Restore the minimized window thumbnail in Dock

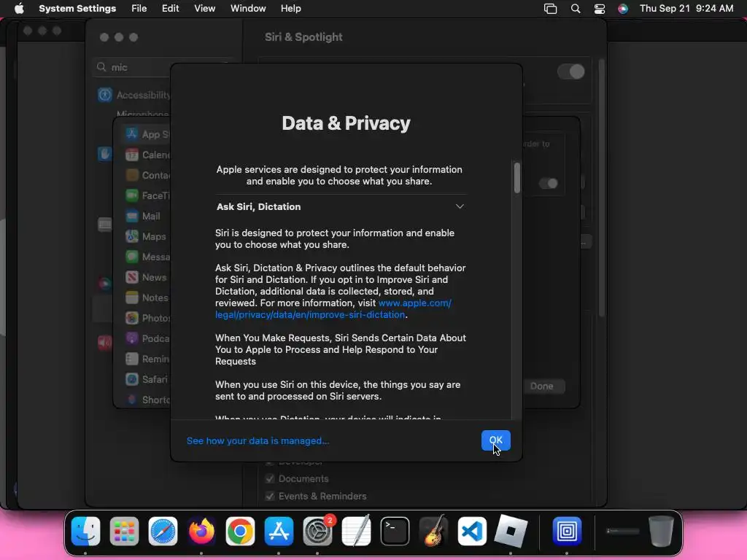(x=623, y=531)
